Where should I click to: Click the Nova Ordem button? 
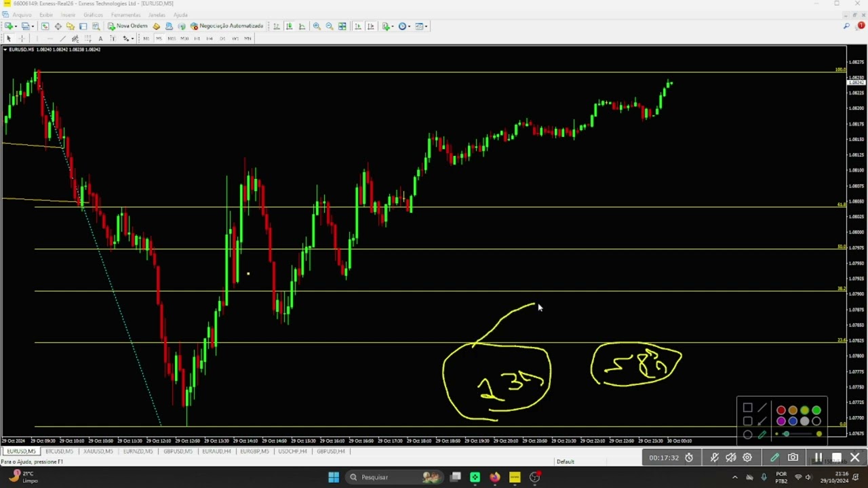128,26
